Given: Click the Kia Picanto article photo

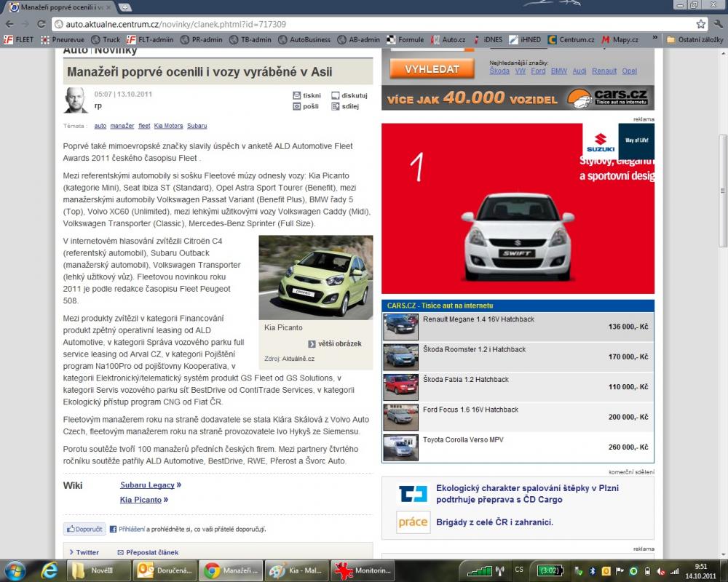Looking at the screenshot, I should click(x=316, y=277).
